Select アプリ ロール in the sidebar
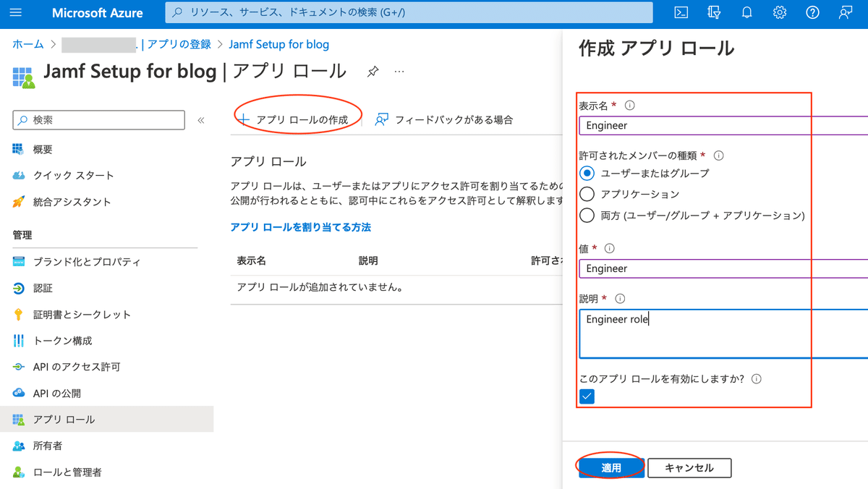Screen dimensions: 868x489 106,420
